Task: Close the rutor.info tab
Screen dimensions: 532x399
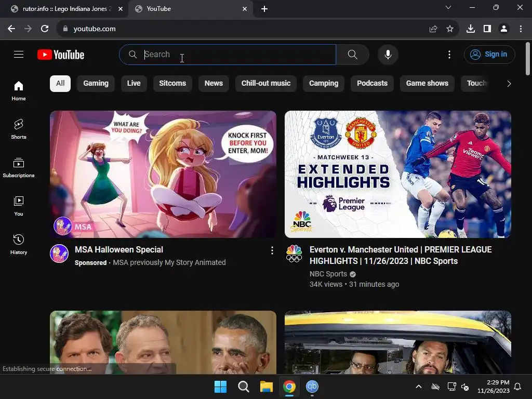Action: (x=121, y=9)
